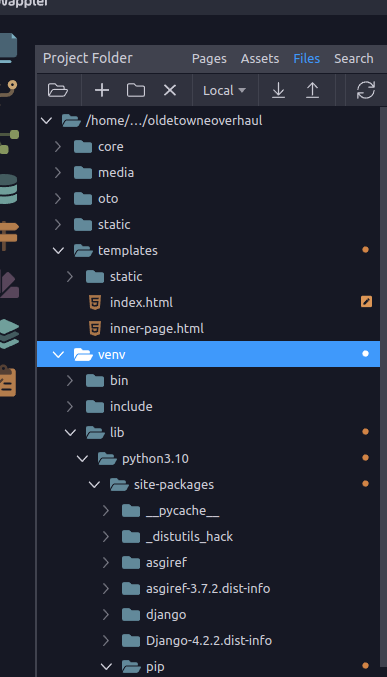387x677 pixels.
Task: Collapse the templates folder
Action: pos(58,250)
